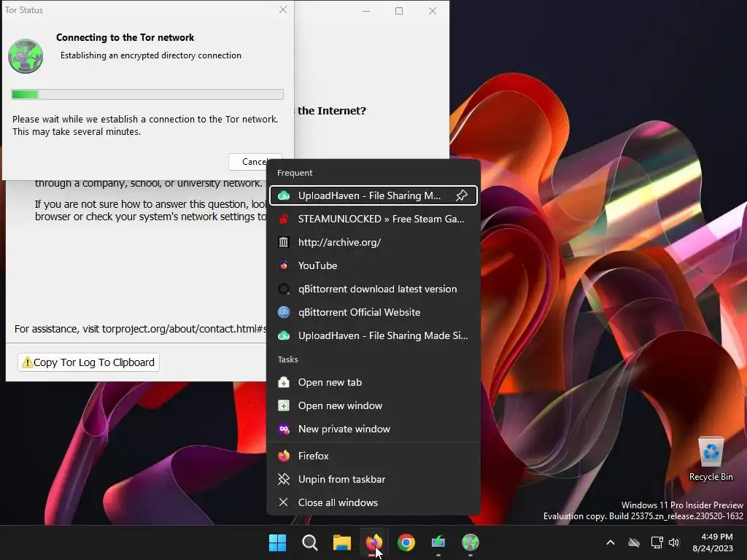Click the X icon beside Close all windows
Image resolution: width=747 pixels, height=560 pixels.
coord(284,502)
